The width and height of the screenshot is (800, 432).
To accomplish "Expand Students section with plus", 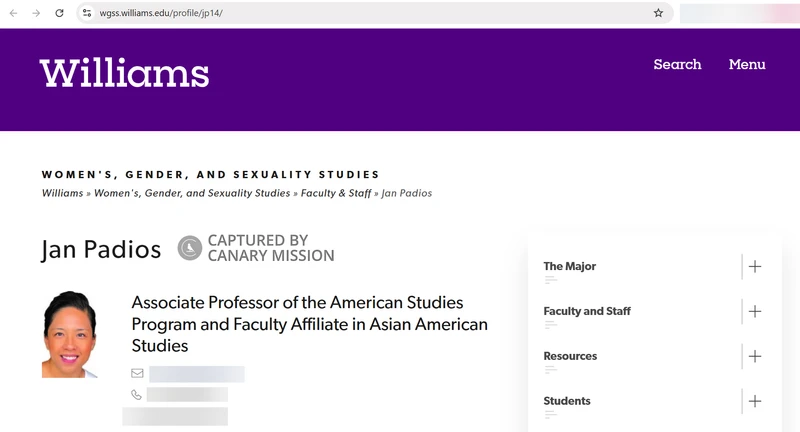I will click(755, 401).
